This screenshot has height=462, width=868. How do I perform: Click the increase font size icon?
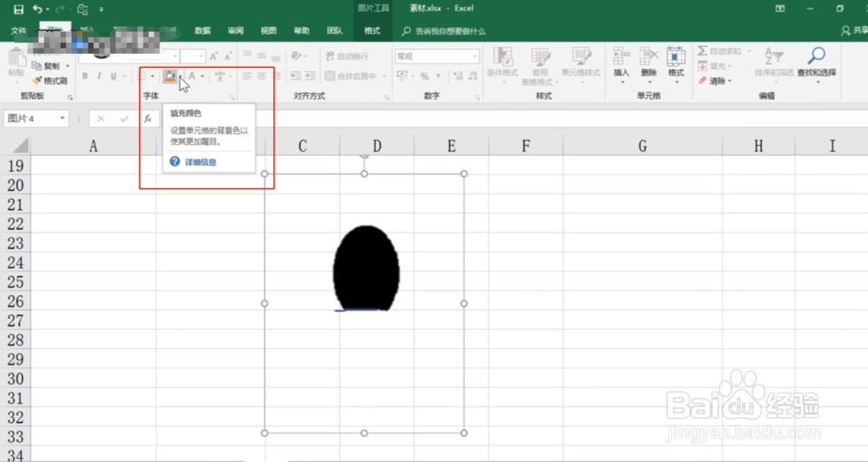[214, 56]
